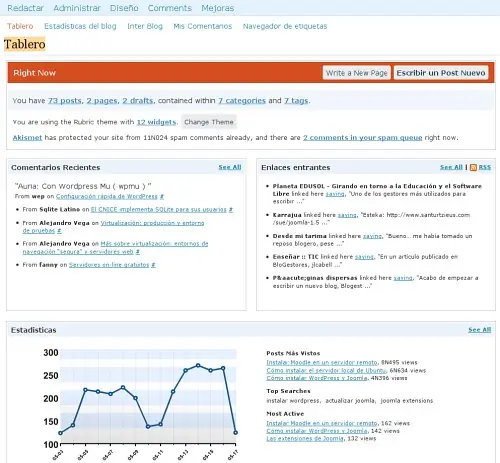
Task: Open El CNICE implementa SQLite post link
Action: tap(159, 210)
